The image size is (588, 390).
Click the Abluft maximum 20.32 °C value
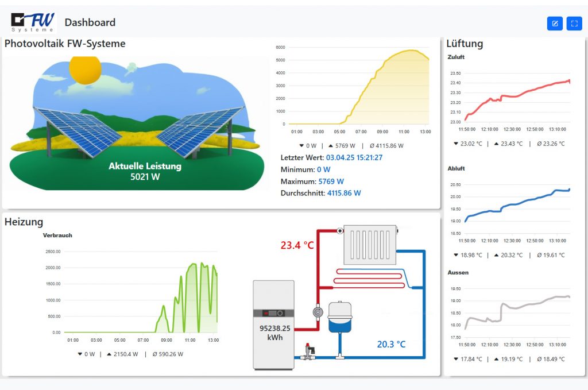[509, 255]
